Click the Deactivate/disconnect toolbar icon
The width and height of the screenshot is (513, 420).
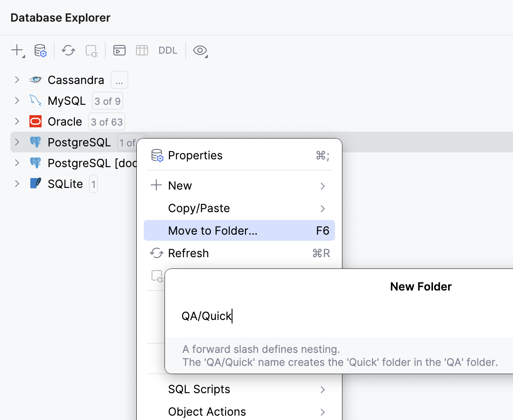(x=92, y=51)
